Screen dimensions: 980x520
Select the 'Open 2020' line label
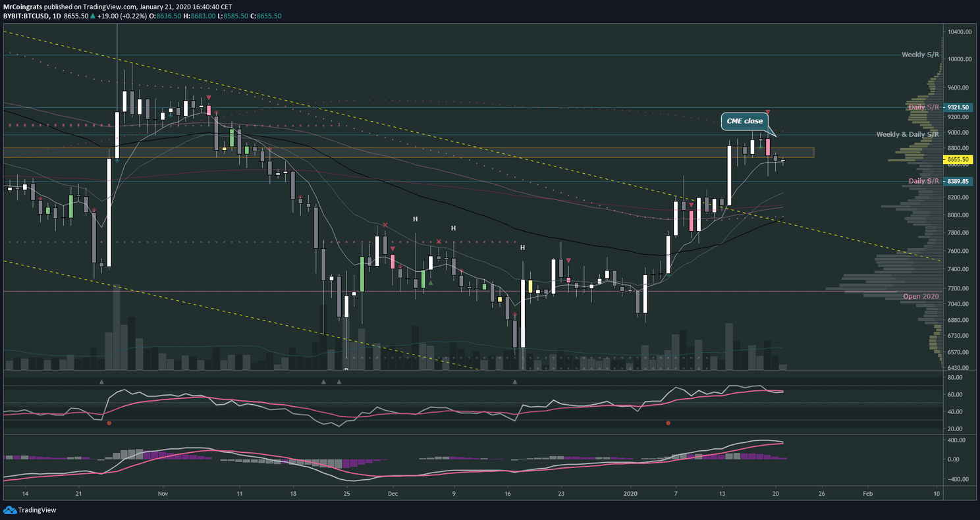pos(921,296)
